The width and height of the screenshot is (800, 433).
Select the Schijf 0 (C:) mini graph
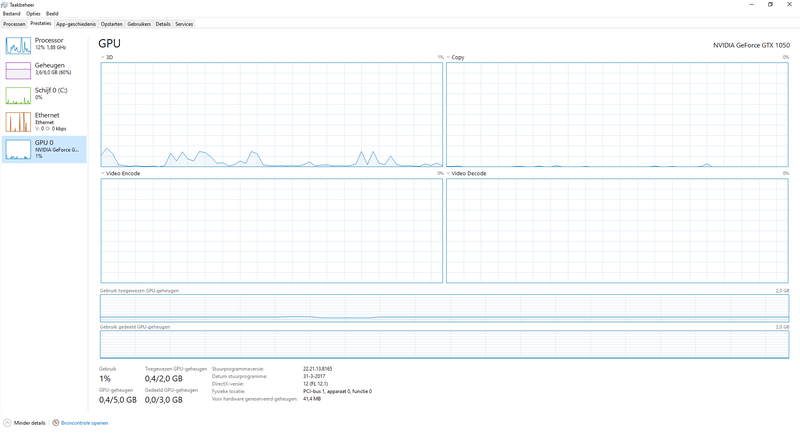click(18, 95)
